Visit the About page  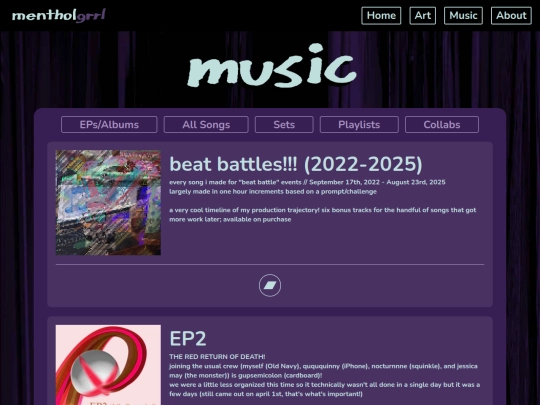click(511, 15)
